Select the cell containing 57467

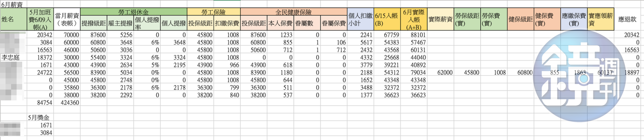pyautogui.click(x=414, y=42)
